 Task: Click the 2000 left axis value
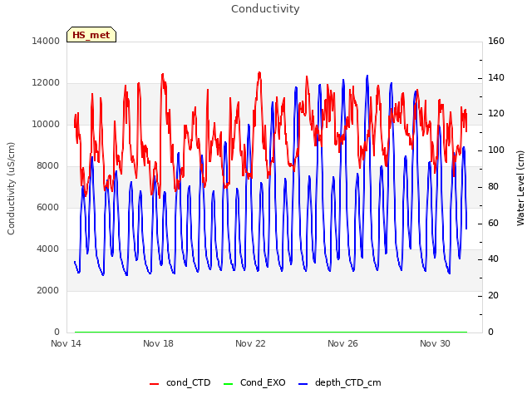click(48, 290)
